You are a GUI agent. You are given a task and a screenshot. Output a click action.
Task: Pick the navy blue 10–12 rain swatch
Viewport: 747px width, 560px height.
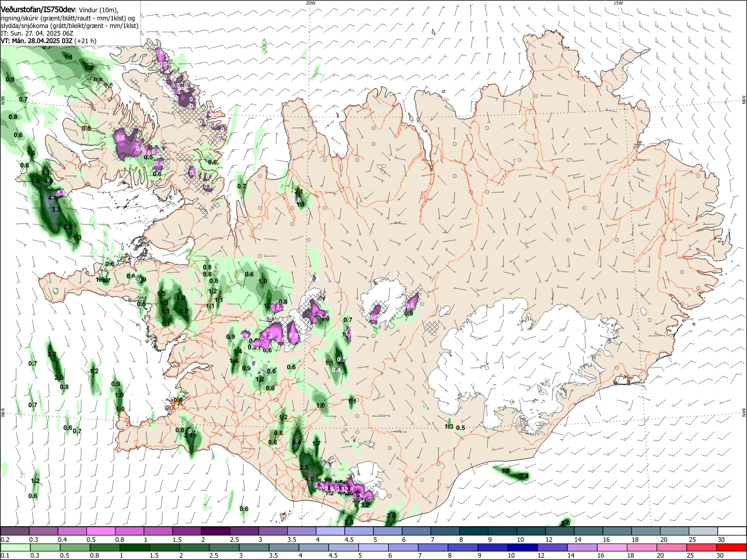tap(522, 547)
